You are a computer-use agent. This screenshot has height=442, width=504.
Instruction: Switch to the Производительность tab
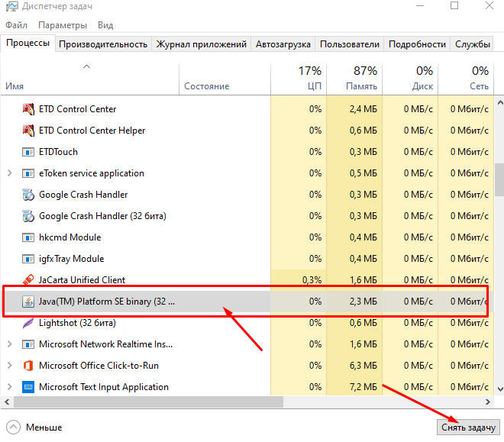click(103, 44)
